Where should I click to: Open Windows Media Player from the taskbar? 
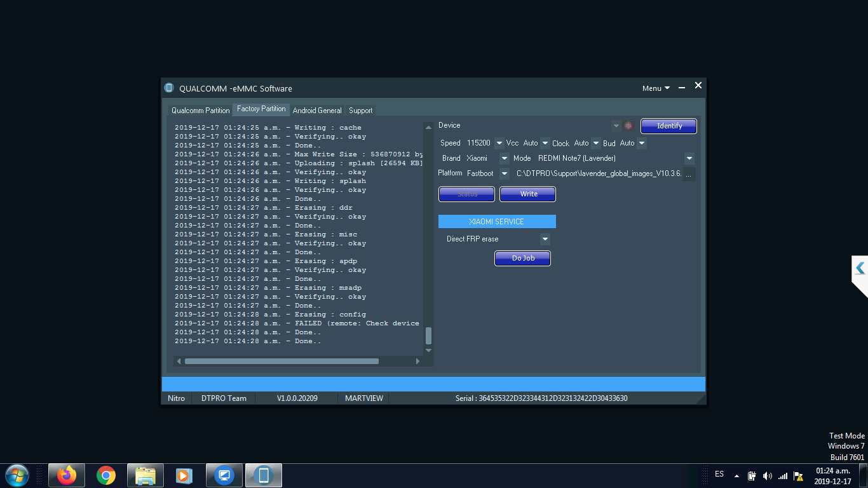click(x=183, y=475)
